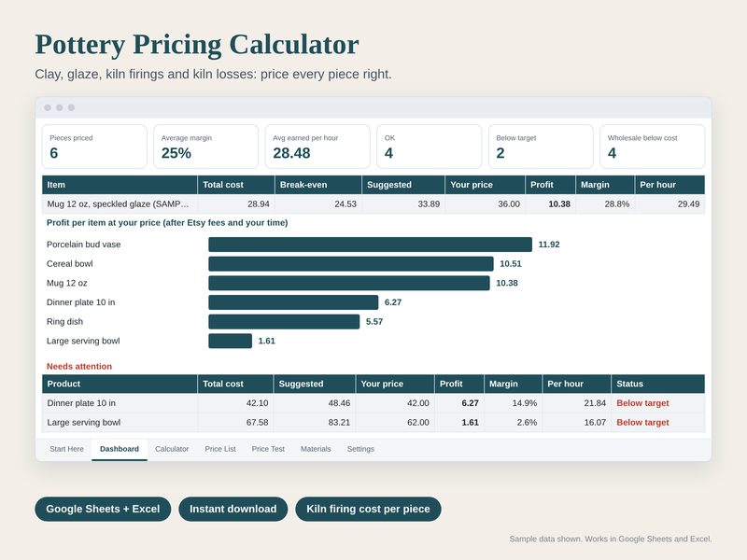Click the 83.21 suggested cell

[x=315, y=423]
